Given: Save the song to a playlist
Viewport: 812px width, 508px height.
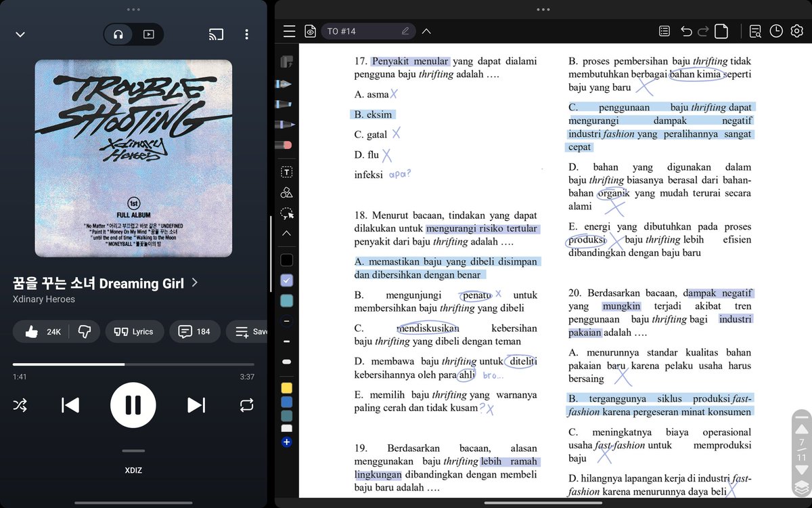Looking at the screenshot, I should [x=248, y=332].
